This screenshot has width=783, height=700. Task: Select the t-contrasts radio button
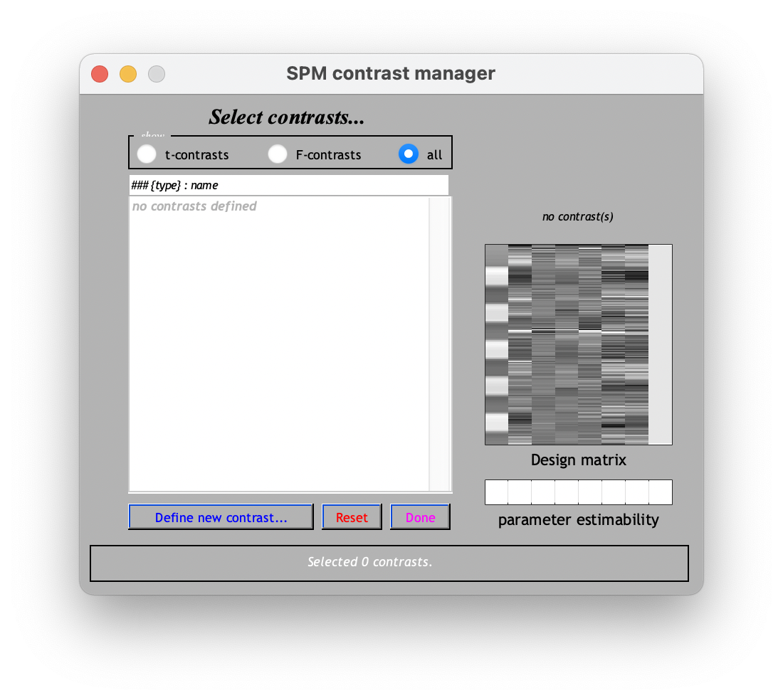click(147, 154)
